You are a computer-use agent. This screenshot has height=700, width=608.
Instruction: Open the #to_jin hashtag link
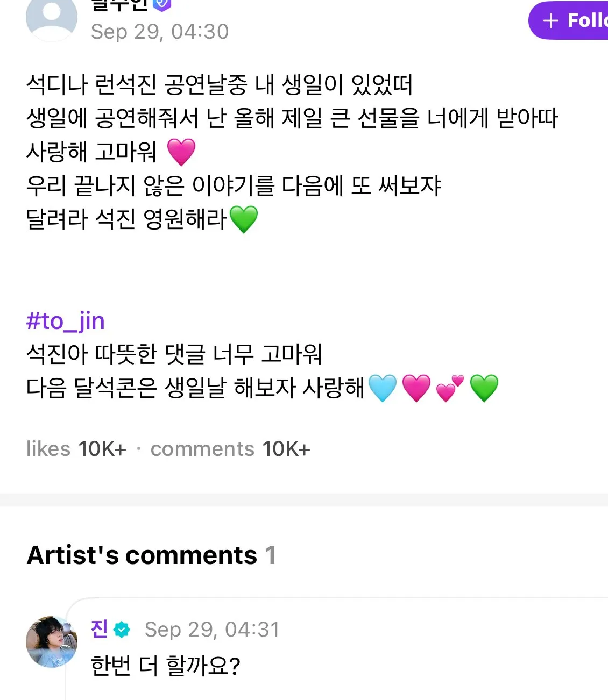coord(65,321)
